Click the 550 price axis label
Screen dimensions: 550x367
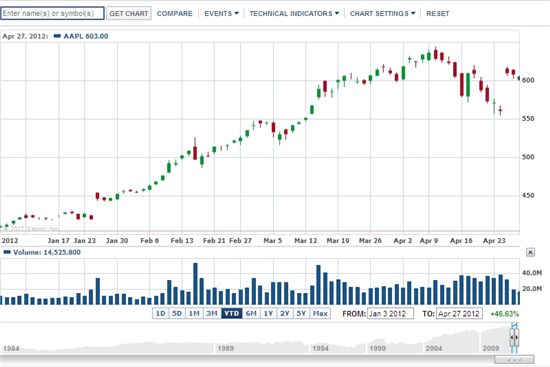click(528, 119)
